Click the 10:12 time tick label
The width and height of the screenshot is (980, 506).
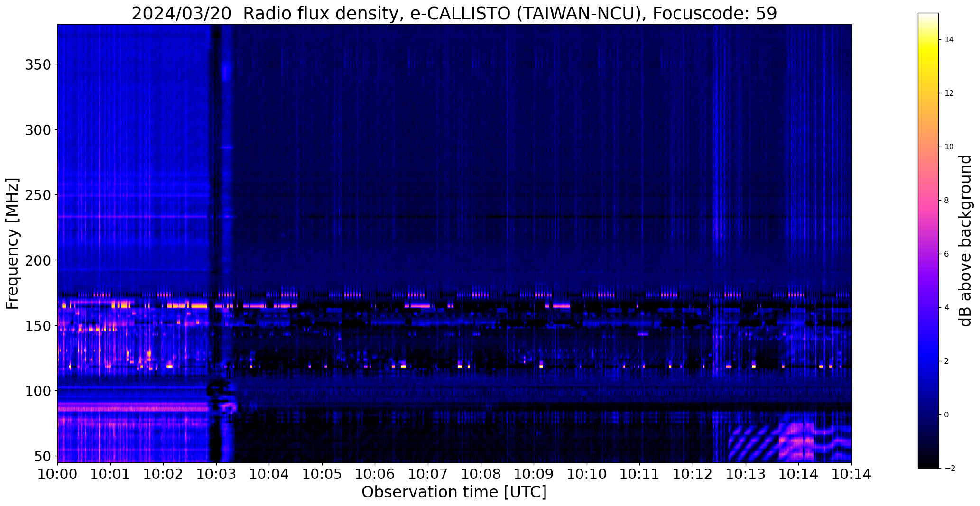coord(693,474)
